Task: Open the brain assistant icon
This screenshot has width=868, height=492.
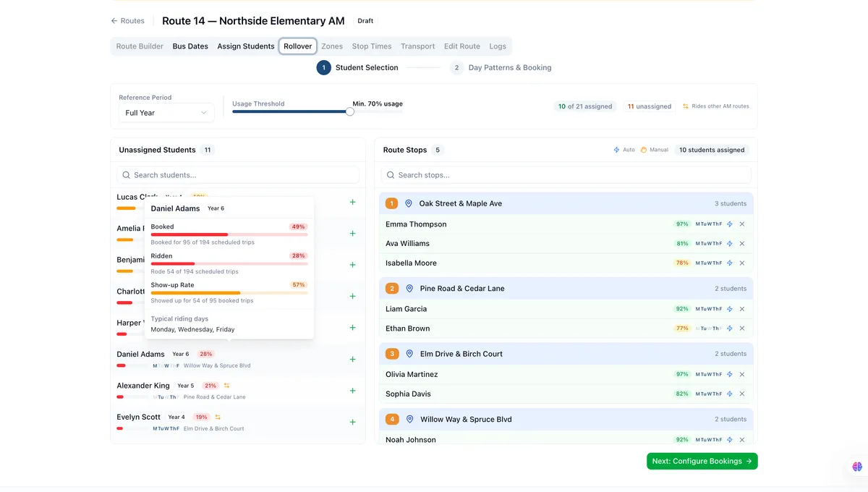Action: (857, 467)
